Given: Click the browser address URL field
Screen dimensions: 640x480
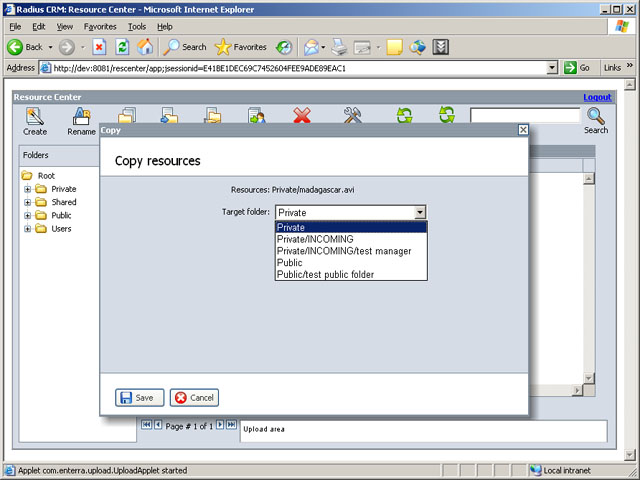Looking at the screenshot, I should coord(294,68).
